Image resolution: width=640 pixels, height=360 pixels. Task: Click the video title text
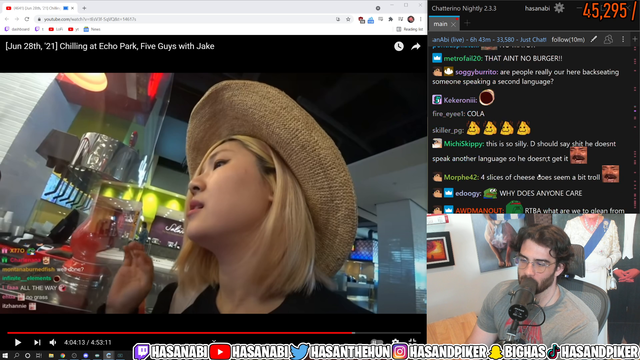(x=110, y=47)
